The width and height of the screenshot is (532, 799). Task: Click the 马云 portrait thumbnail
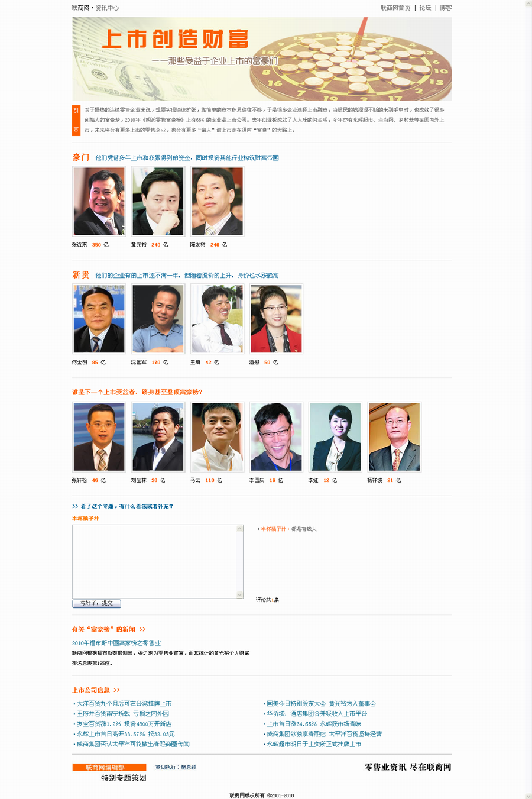coord(217,437)
